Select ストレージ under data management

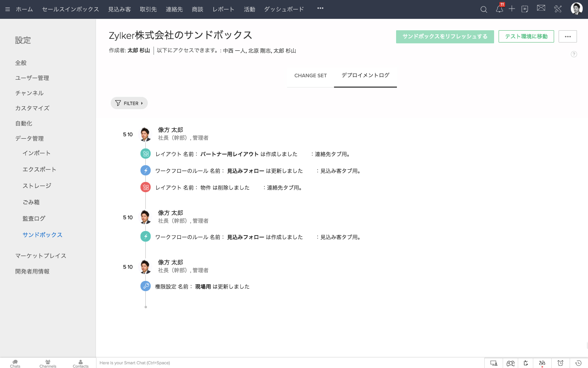coord(37,186)
